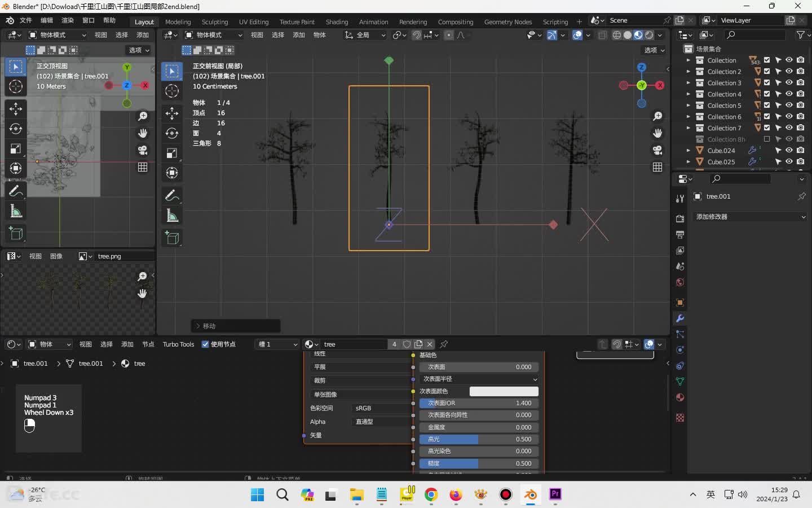Select the Add Cube tool in front viewport
The image size is (812, 508).
[172, 238]
